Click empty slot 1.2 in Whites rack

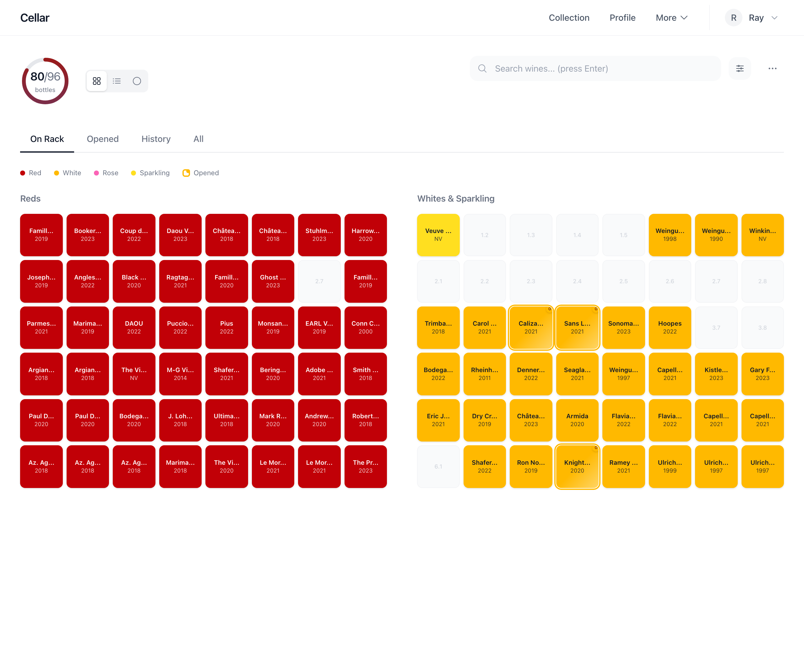tap(485, 235)
